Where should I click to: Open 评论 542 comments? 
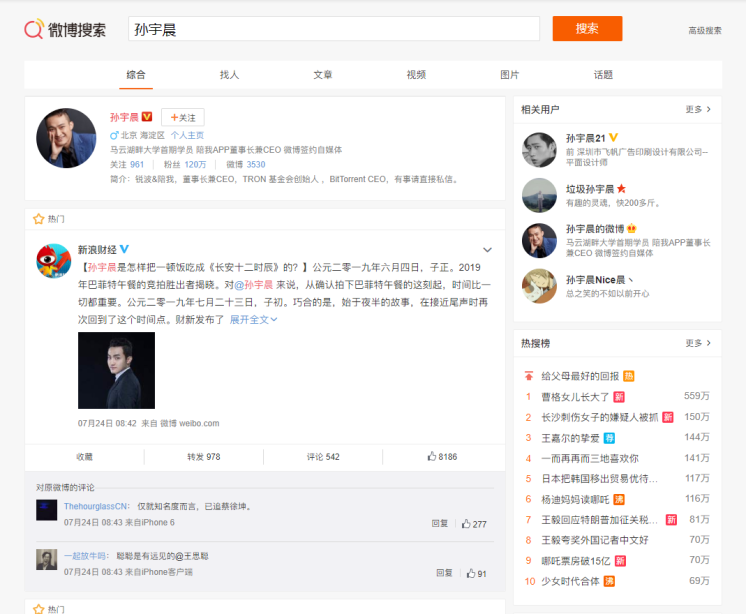[323, 457]
